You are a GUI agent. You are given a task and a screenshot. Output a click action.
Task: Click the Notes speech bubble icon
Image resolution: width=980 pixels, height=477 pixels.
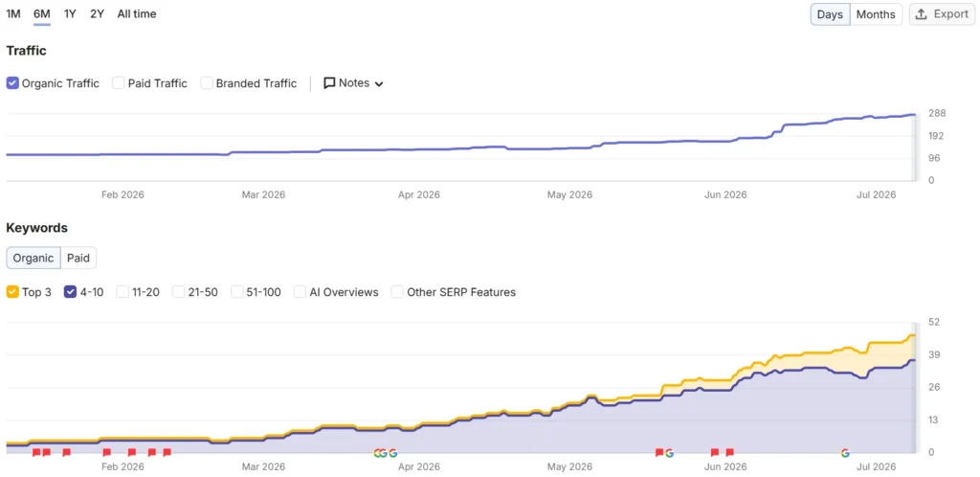[x=329, y=83]
